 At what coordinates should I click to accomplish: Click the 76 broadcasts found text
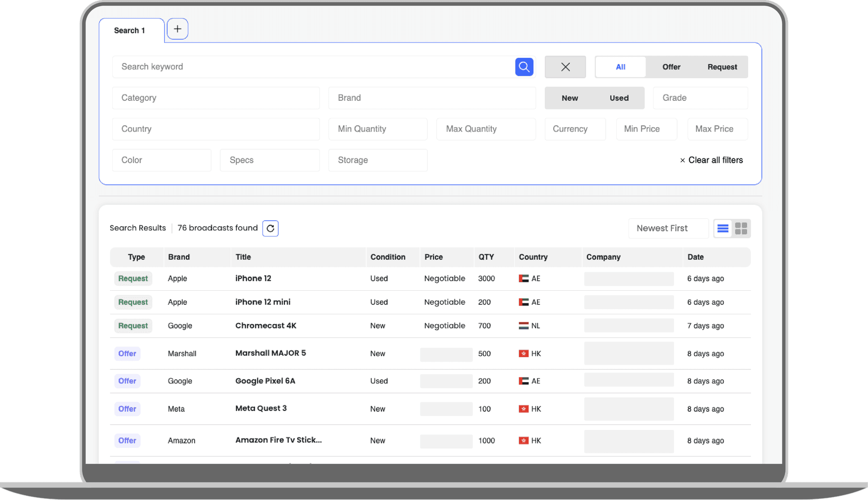click(217, 228)
